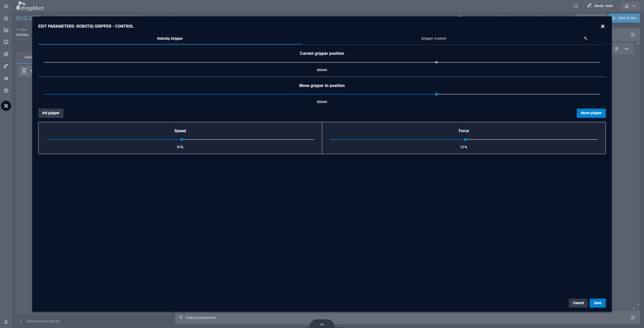Click the Force slider handle
Screen dimensions: 644x328
[x=465, y=139]
